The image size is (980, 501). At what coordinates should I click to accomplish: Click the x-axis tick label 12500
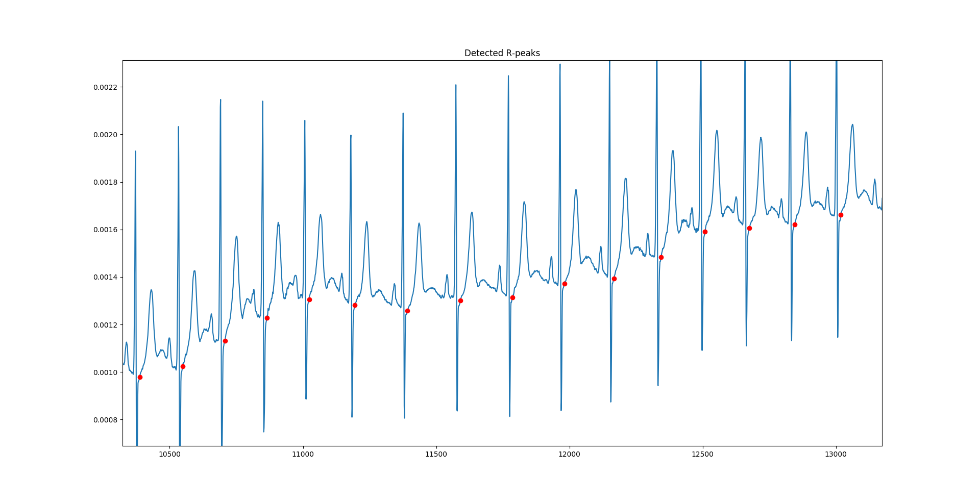tap(702, 454)
